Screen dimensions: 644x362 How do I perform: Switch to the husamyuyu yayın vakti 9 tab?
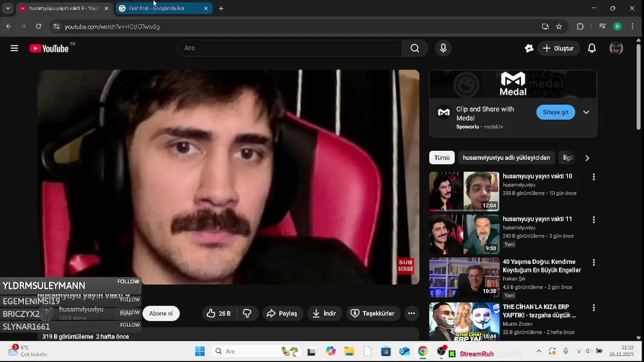tap(63, 9)
